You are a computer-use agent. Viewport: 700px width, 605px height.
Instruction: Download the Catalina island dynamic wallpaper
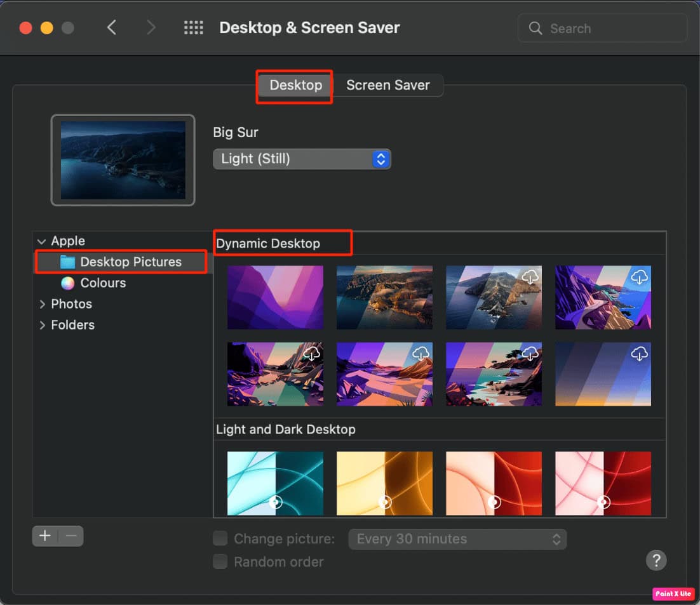pos(530,277)
